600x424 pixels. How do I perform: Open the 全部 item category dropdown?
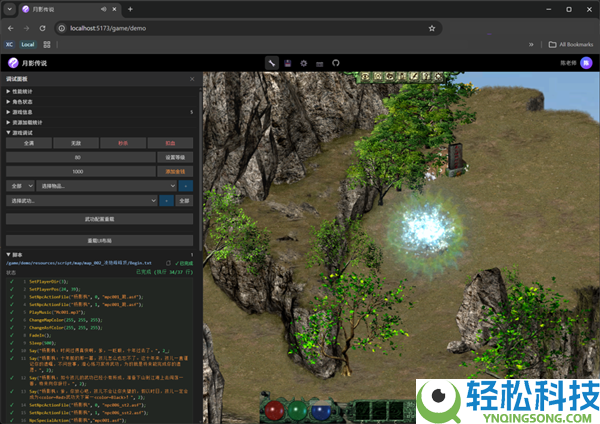(20, 186)
